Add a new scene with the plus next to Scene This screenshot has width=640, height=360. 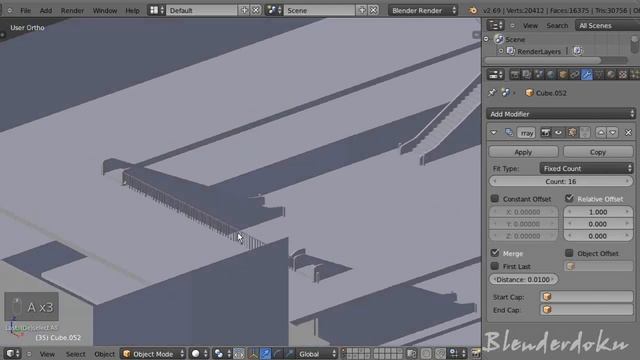pos(362,10)
